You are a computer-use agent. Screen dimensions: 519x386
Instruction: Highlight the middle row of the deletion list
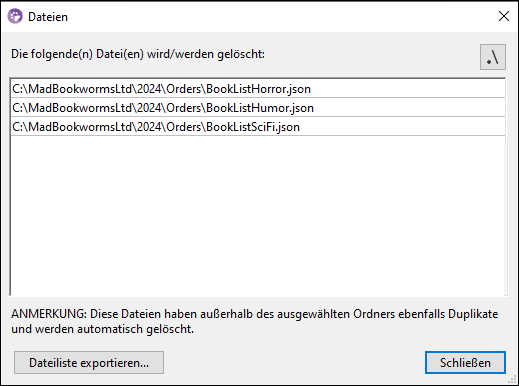tap(258, 108)
